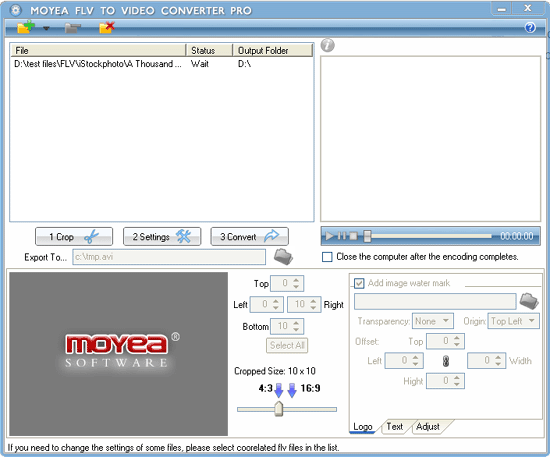
Task: Click the offset link chain icon
Action: coord(445,361)
